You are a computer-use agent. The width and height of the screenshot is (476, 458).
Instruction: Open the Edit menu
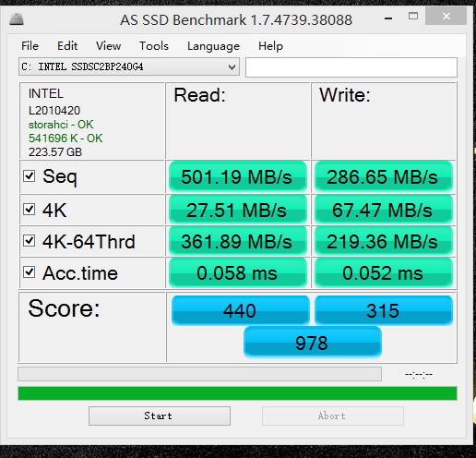(x=67, y=46)
